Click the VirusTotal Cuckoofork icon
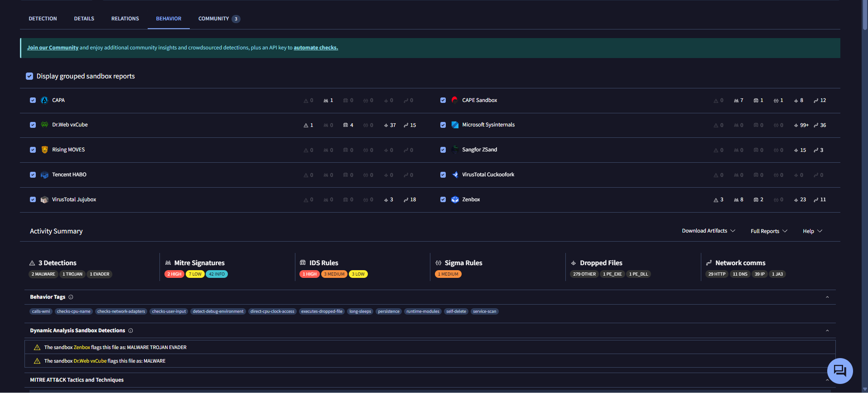The width and height of the screenshot is (868, 393). [x=455, y=175]
